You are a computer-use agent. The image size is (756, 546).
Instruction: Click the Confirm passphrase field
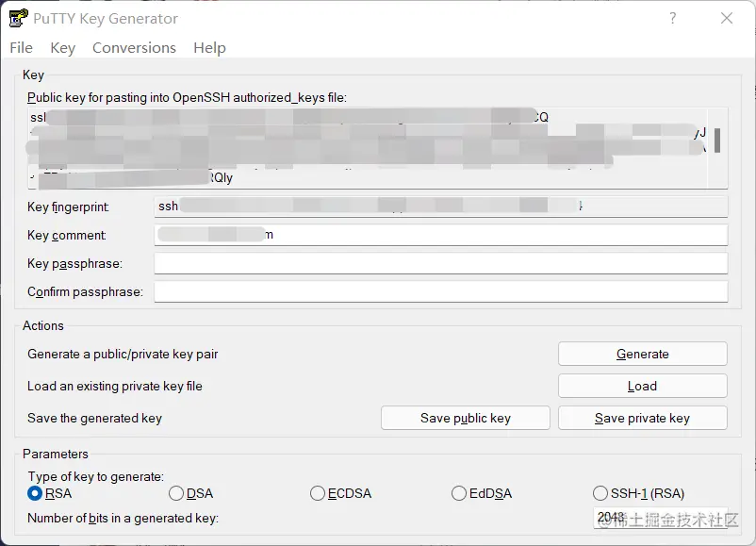[440, 291]
